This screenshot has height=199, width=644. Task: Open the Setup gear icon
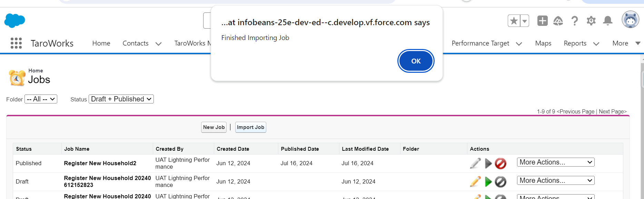tap(591, 21)
